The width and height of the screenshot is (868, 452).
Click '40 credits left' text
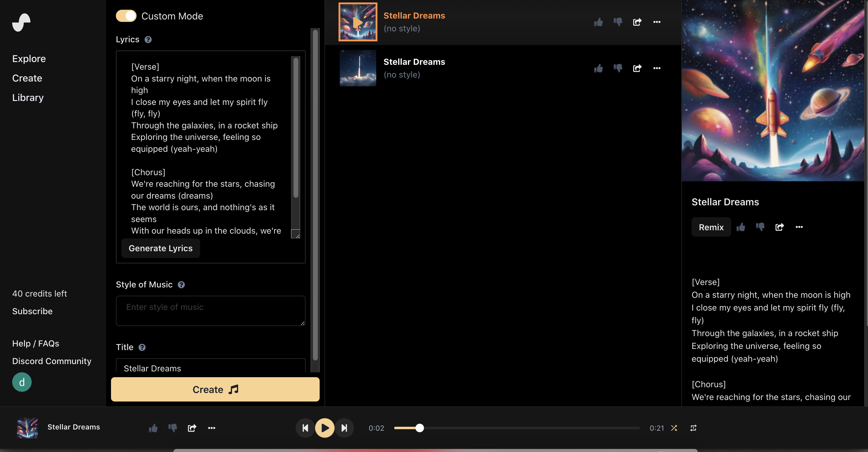click(40, 294)
